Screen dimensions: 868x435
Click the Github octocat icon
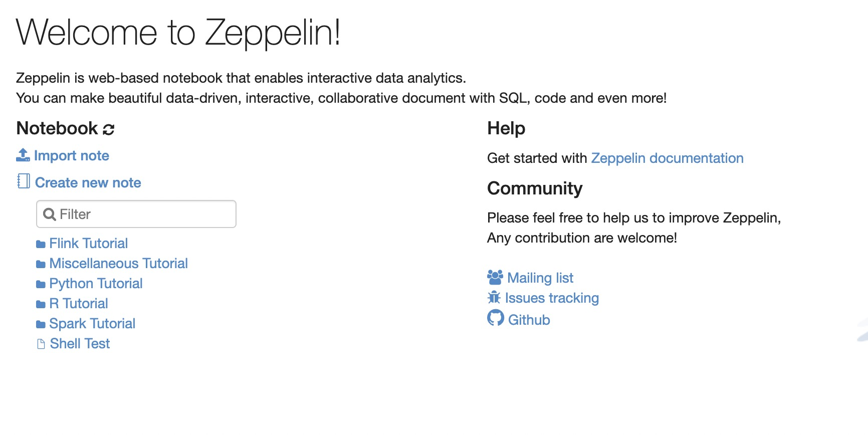point(495,318)
